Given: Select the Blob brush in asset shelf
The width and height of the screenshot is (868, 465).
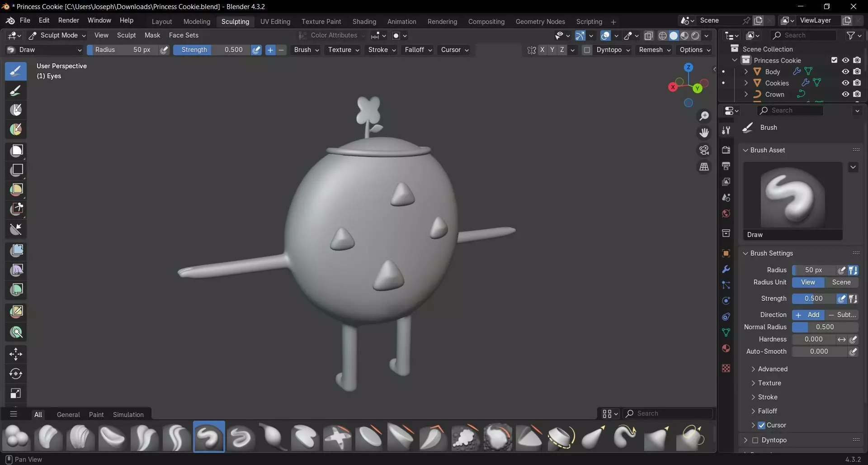Looking at the screenshot, I should [x=16, y=437].
